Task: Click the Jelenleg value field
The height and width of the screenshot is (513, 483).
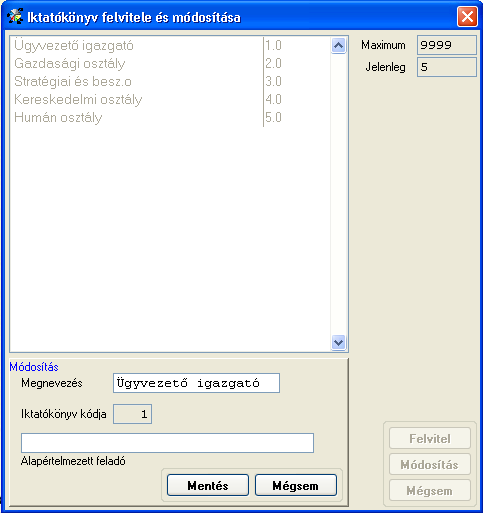Action: (x=447, y=67)
